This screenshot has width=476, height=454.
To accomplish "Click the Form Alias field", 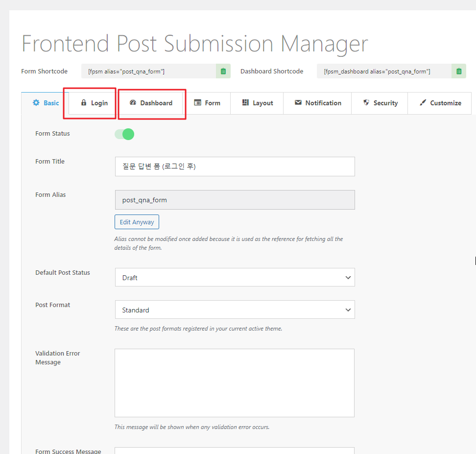I will pyautogui.click(x=235, y=200).
